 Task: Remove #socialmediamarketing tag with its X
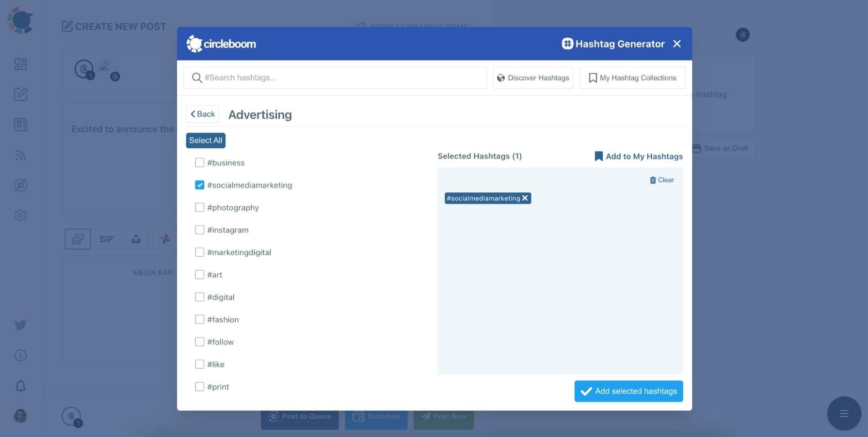point(525,198)
